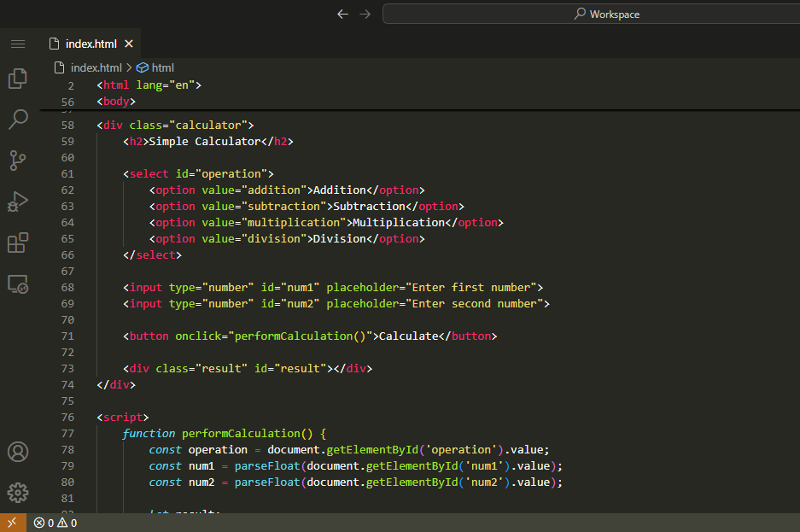Screen dimensions: 800x532
Task: Click the Workspace search box
Action: point(591,14)
